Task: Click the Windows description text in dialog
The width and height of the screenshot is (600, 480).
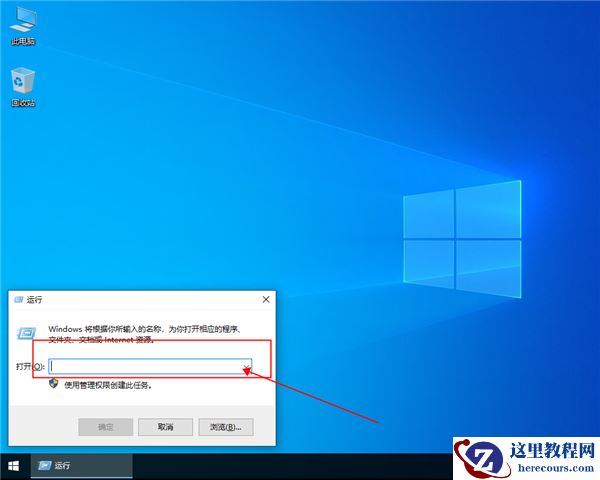Action: tap(145, 334)
